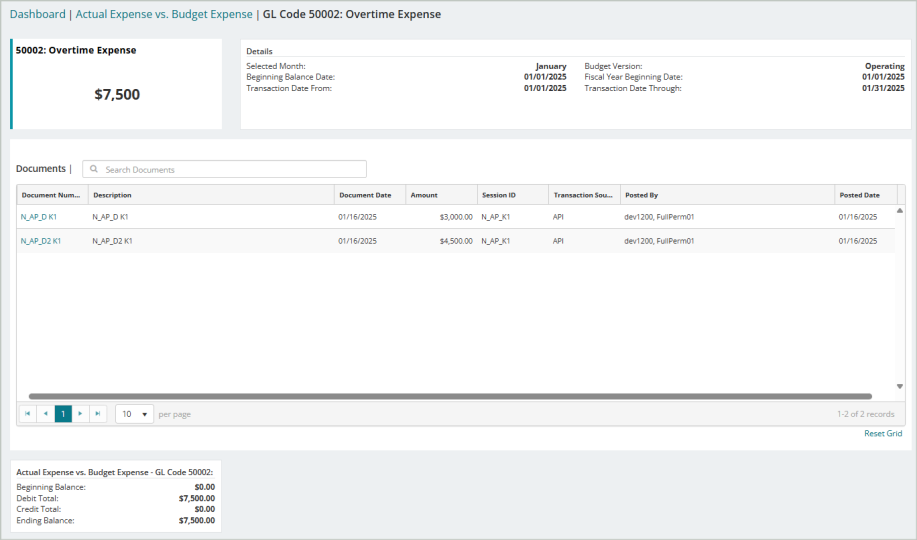Click the GL Code 50002: Overtime Expense heading
This screenshot has height=540, width=917.
coord(351,14)
